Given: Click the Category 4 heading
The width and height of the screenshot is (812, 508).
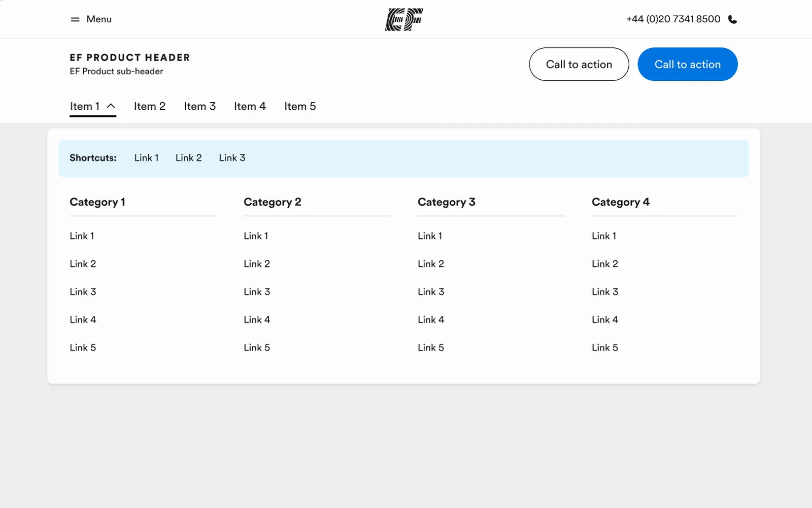Looking at the screenshot, I should (621, 202).
